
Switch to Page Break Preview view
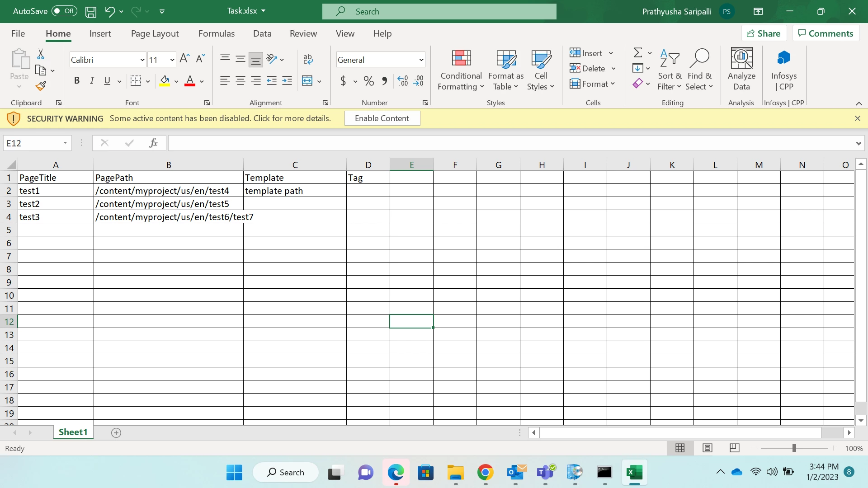(x=734, y=448)
